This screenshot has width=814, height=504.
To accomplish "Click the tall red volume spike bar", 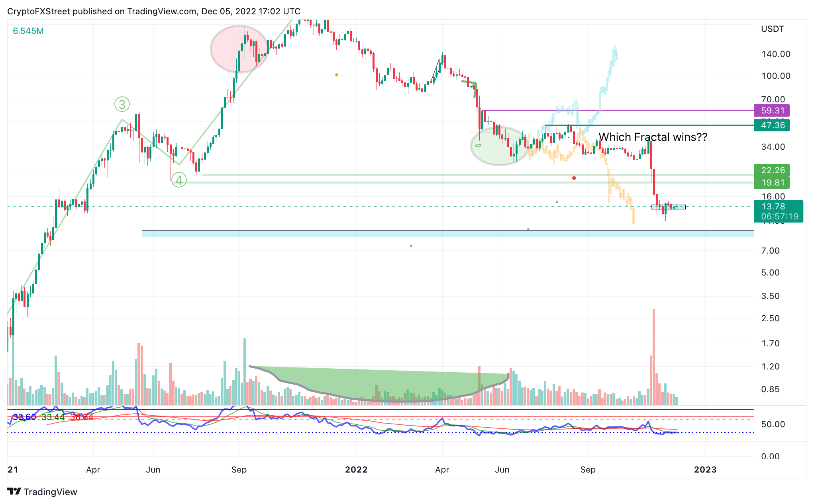I will [x=654, y=357].
